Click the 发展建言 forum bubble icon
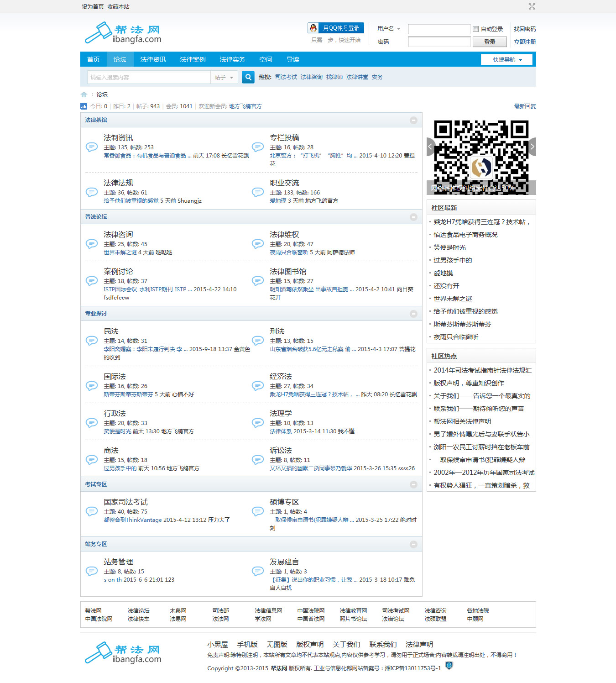Screen dimensions: 616x683 coord(258,571)
